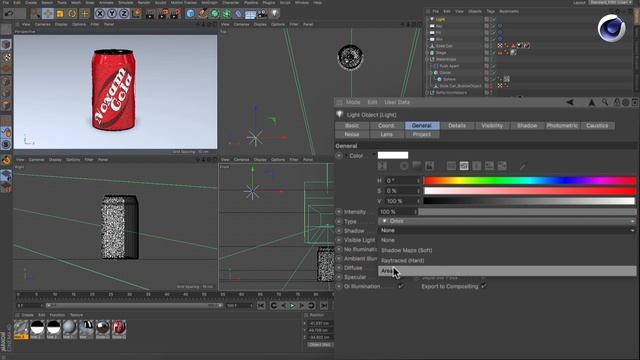The height and width of the screenshot is (360, 640).
Task: Select the Scale tool in toolbar
Action: coord(60,14)
